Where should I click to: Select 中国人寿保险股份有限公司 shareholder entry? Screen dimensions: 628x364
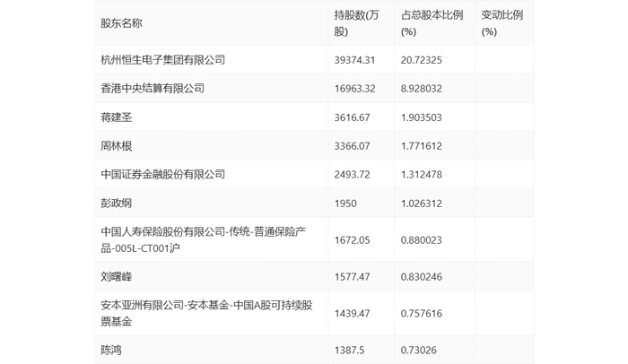click(x=204, y=240)
